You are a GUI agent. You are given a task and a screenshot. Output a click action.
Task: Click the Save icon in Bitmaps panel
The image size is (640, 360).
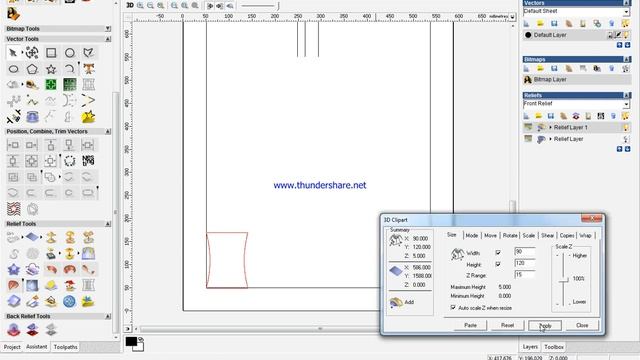(x=554, y=69)
